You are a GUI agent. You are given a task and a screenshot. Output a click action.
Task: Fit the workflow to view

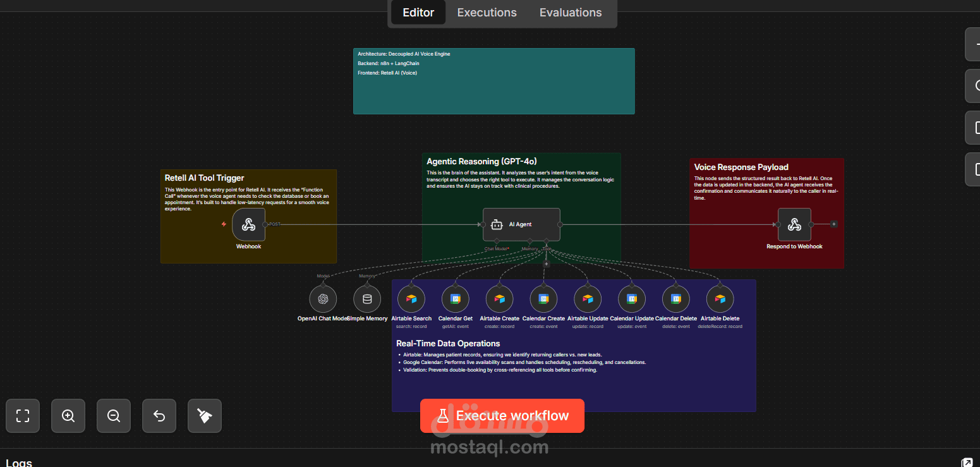(x=23, y=416)
